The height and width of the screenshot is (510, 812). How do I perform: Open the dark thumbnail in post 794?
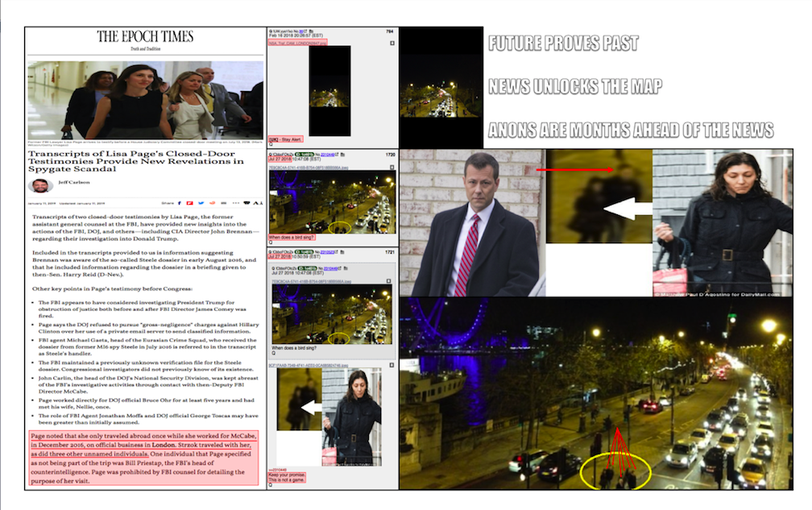(330, 90)
